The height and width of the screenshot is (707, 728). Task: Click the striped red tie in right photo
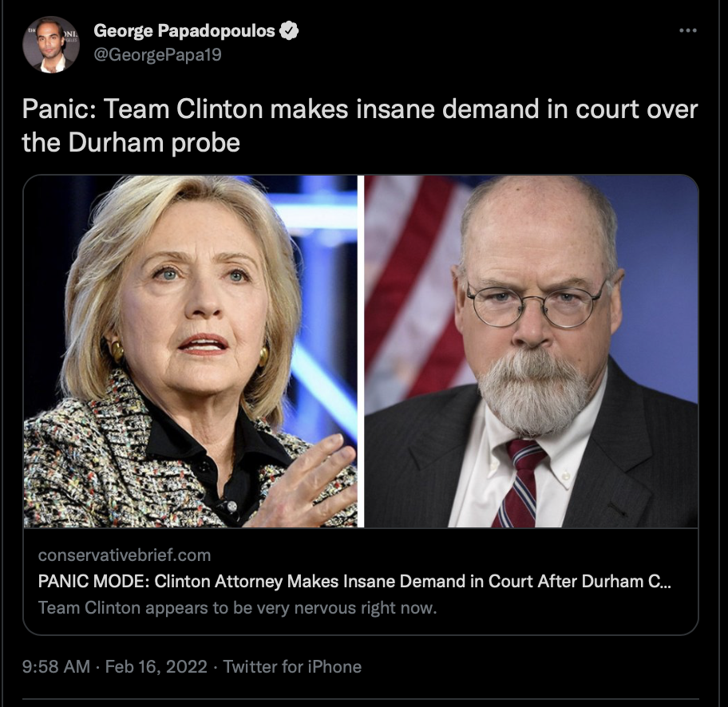(x=520, y=484)
